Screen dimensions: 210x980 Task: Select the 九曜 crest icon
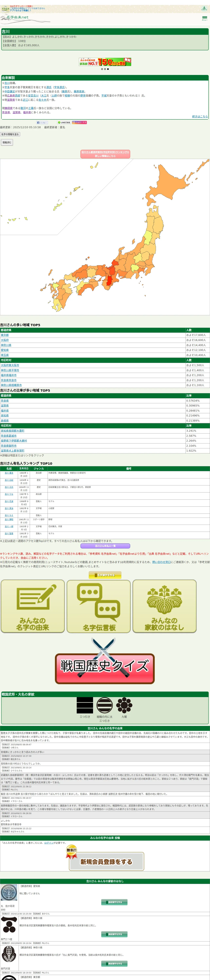pos(124,705)
